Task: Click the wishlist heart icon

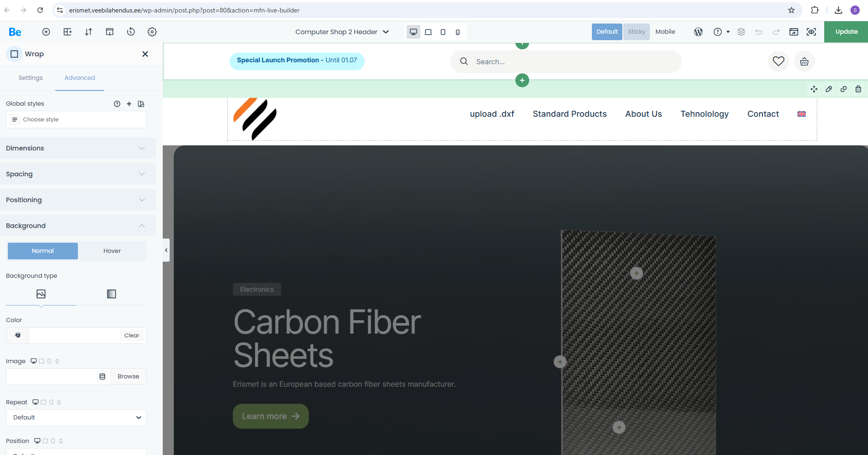Action: tap(779, 61)
